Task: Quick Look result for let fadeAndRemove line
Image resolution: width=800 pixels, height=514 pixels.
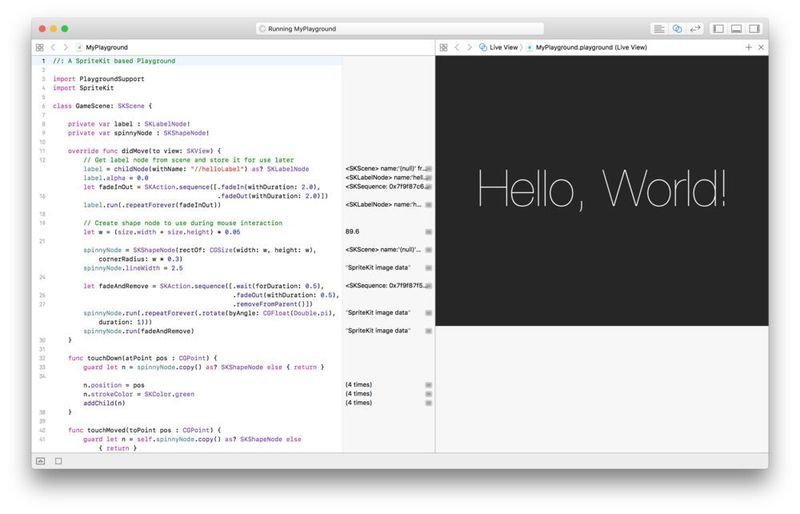Action: click(x=429, y=286)
